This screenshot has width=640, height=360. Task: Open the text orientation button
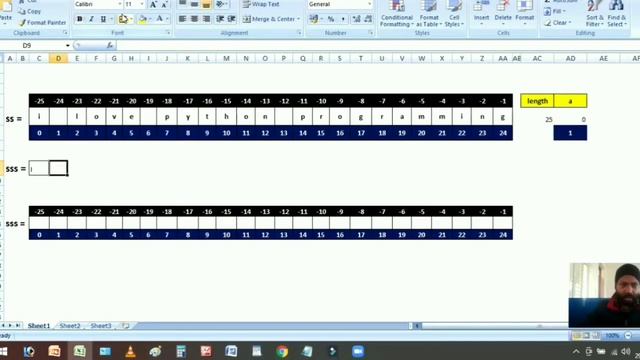222,4
